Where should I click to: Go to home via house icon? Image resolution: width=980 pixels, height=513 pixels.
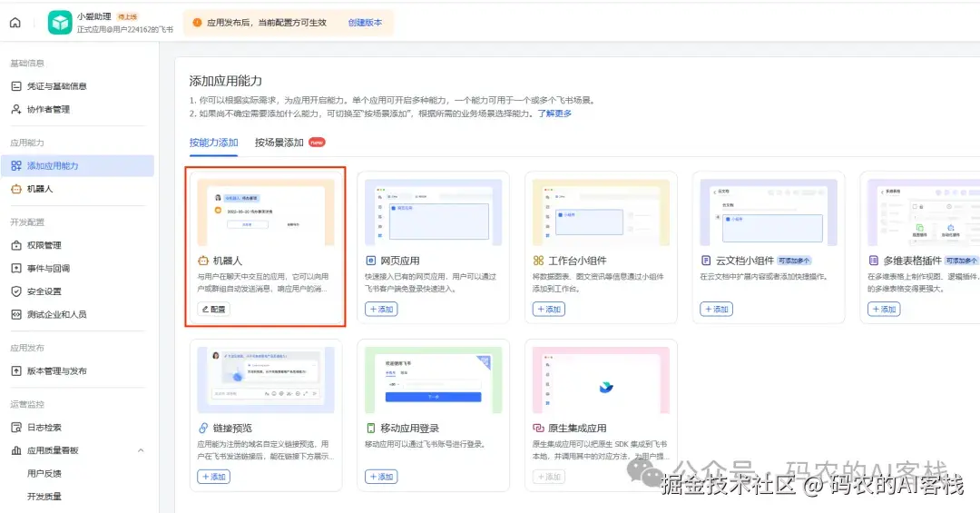point(15,23)
